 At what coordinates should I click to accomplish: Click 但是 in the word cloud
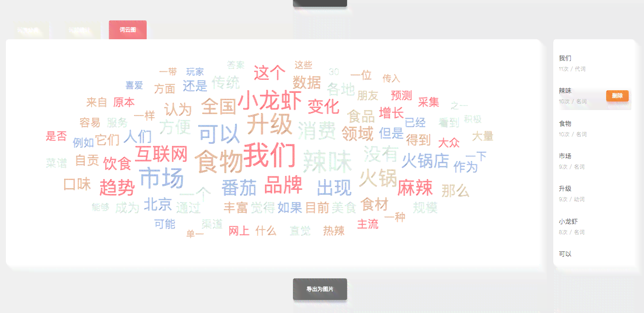391,133
